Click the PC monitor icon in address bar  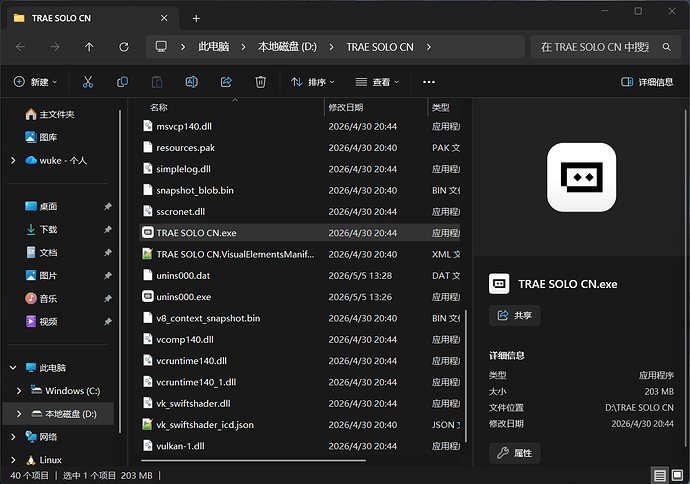[161, 46]
